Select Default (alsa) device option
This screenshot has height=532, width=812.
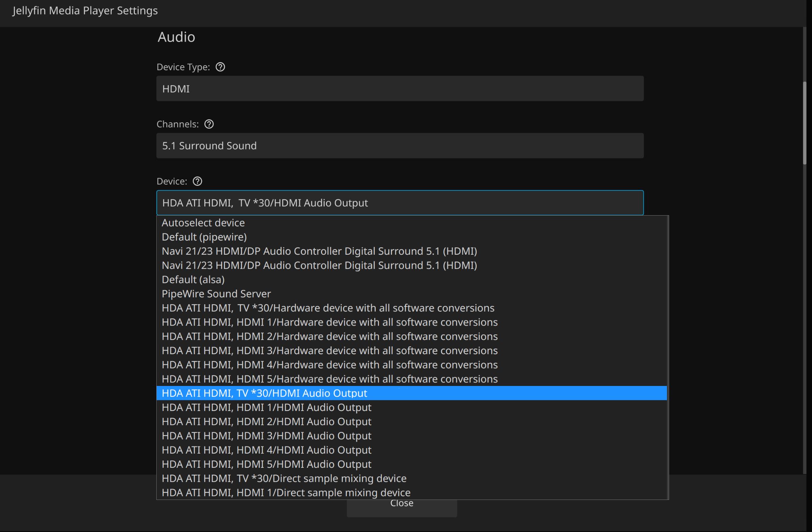(193, 280)
